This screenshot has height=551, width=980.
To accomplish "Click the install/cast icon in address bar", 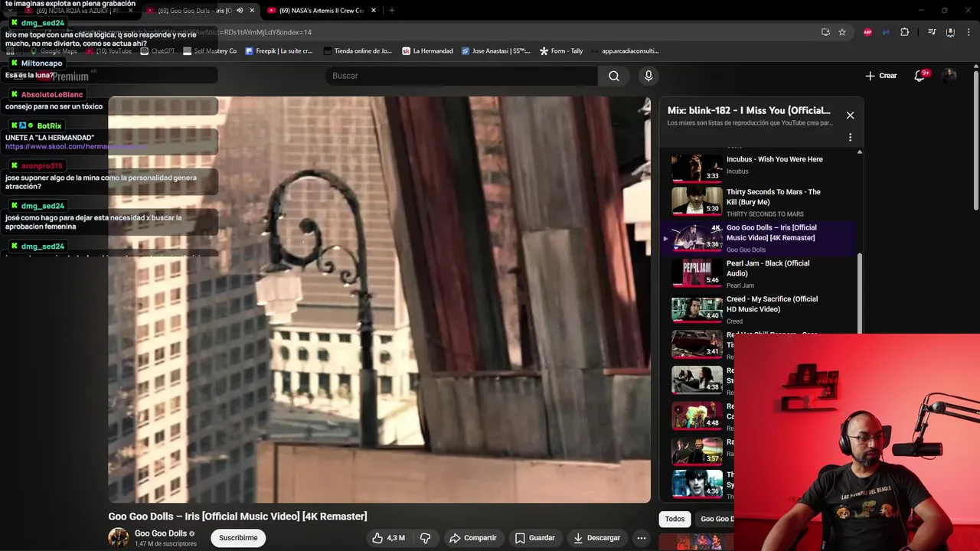I will [825, 32].
